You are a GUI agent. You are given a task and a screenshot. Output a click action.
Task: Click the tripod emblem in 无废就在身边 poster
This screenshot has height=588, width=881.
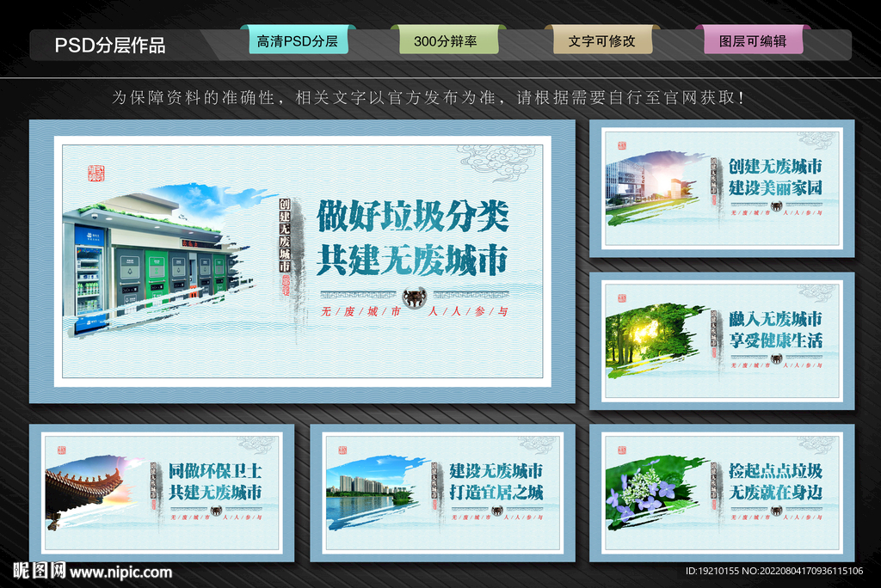coord(777,511)
